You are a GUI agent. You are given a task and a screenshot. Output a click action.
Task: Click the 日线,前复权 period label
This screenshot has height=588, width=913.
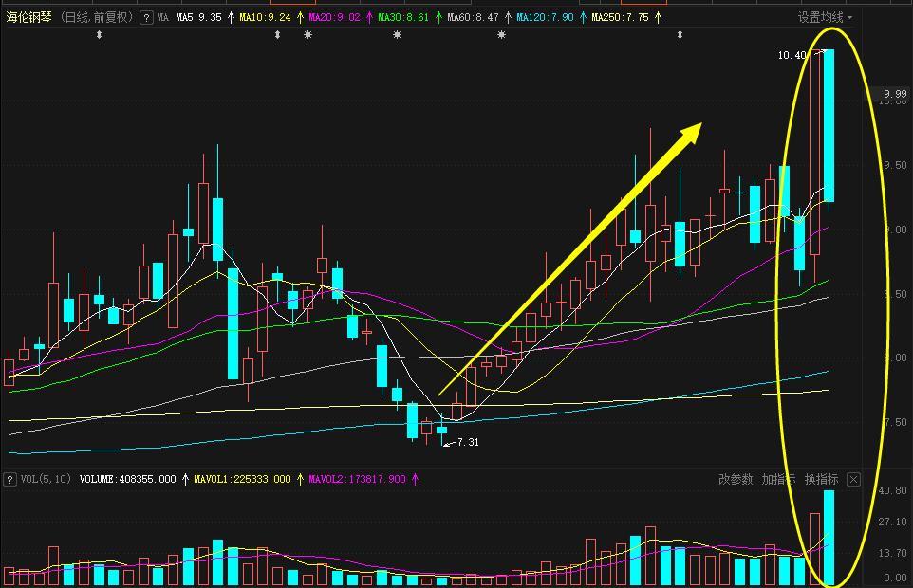pyautogui.click(x=97, y=17)
